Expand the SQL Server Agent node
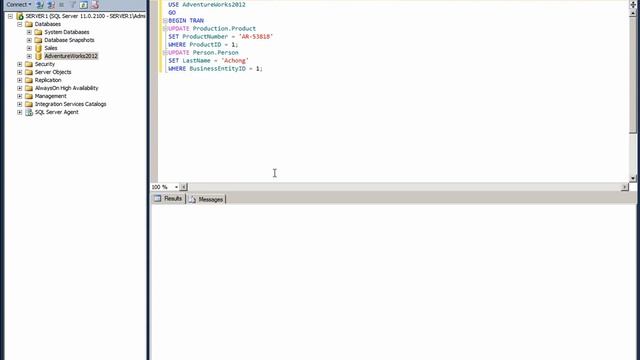The image size is (640, 360). click(x=20, y=112)
